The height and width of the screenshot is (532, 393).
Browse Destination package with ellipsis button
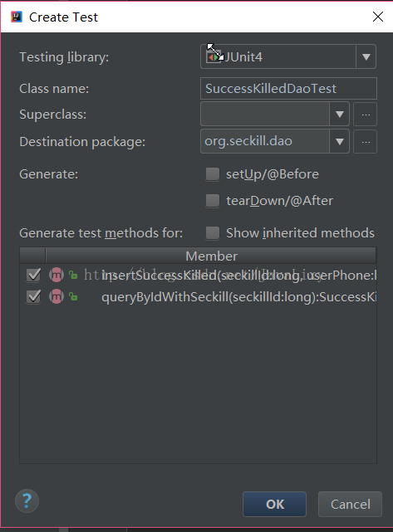point(365,142)
